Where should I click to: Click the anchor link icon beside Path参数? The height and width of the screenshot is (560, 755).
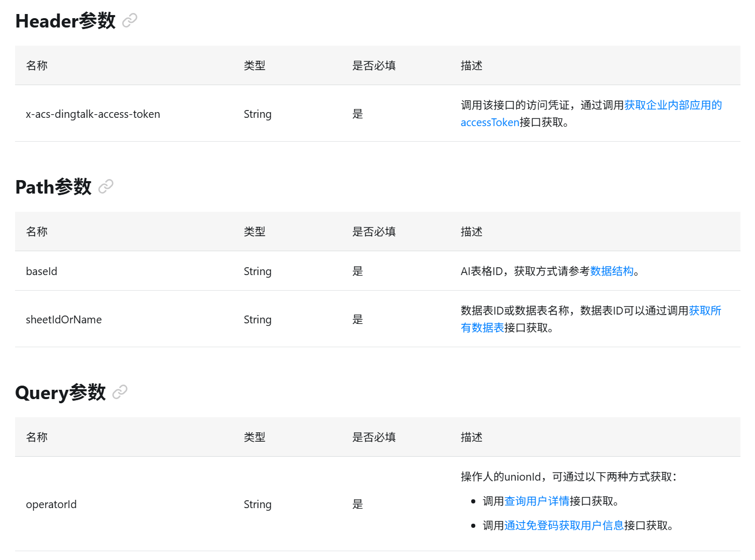click(x=106, y=186)
